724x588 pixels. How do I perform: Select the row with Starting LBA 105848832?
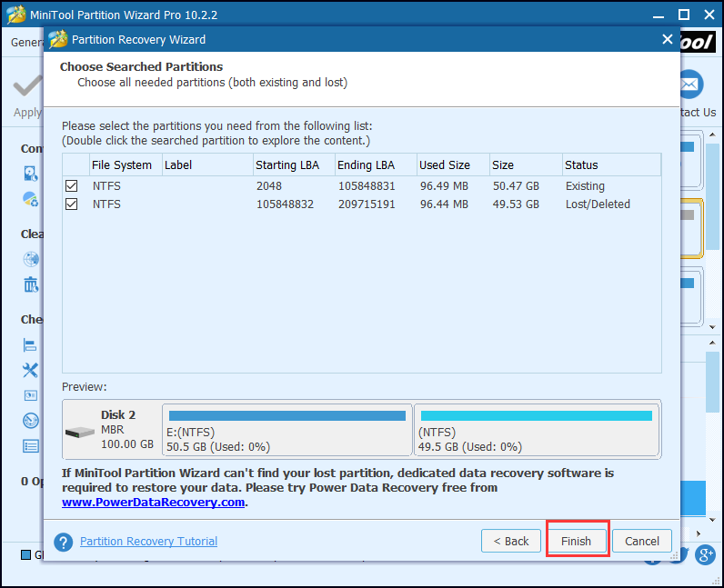click(362, 204)
